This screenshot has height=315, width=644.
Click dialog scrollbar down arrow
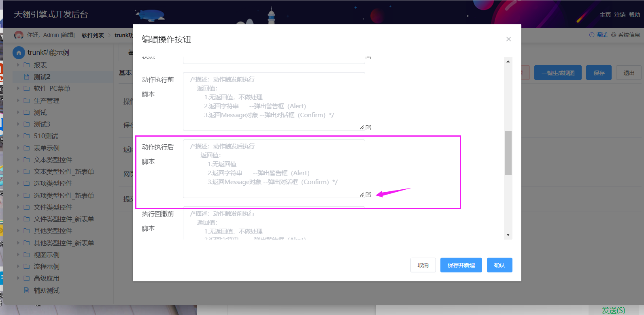[508, 235]
